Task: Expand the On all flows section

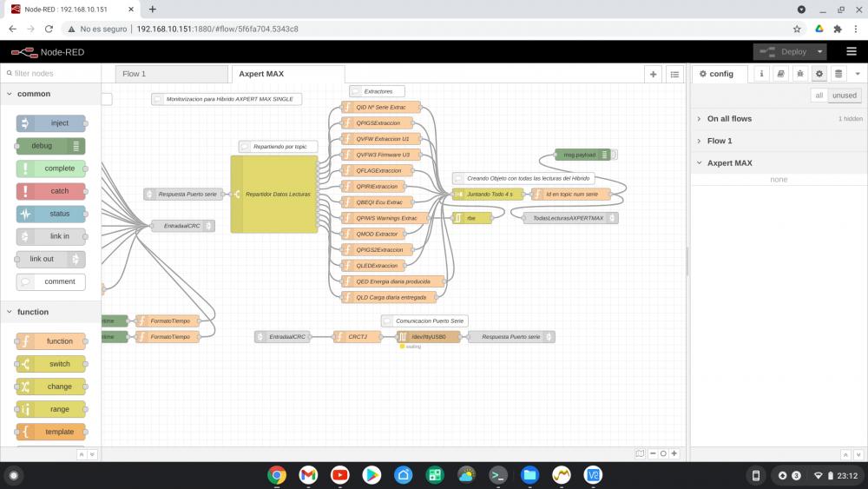Action: [779, 118]
